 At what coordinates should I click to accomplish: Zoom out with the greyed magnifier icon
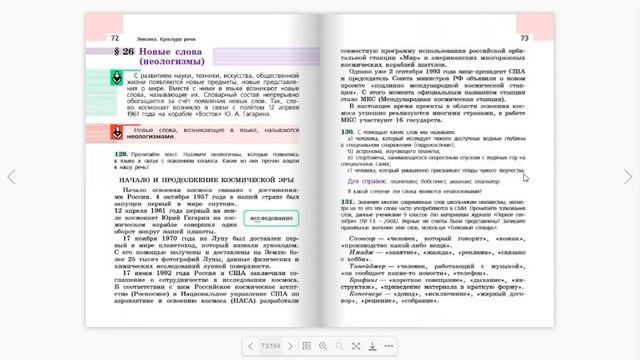[x=339, y=346]
